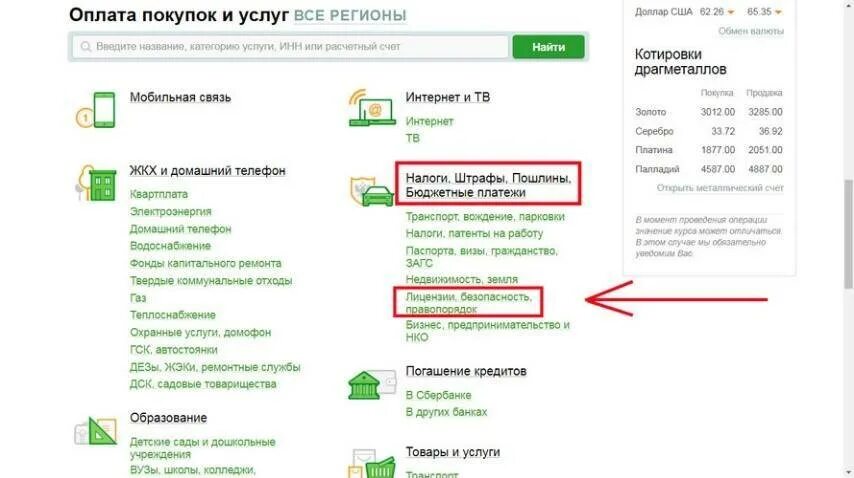The image size is (854, 478).
Task: Select the ТВ sublink
Action: tap(412, 138)
